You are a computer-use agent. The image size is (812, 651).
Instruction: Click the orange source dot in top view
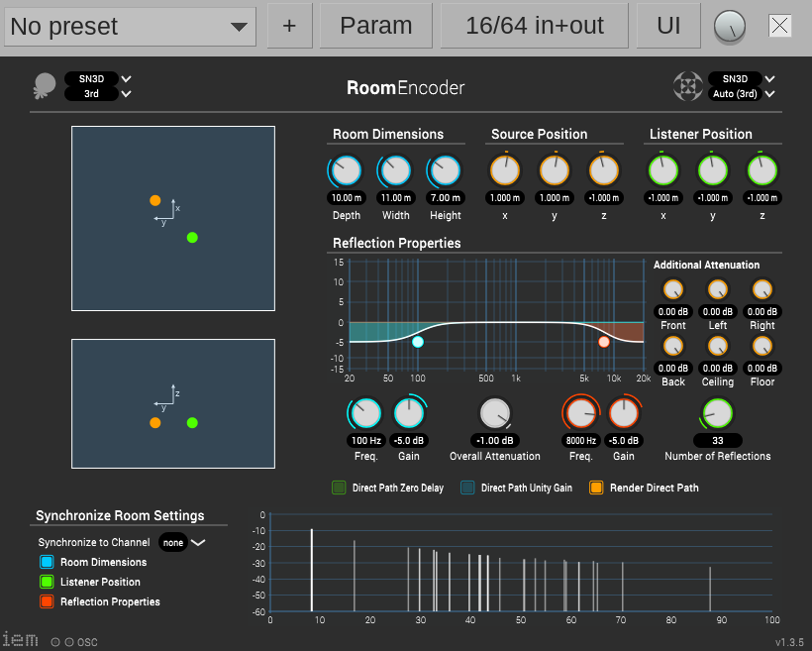155,200
